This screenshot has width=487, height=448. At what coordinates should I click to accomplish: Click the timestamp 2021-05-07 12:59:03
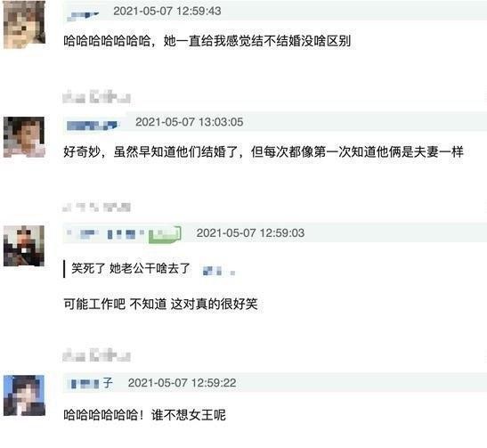click(x=250, y=233)
